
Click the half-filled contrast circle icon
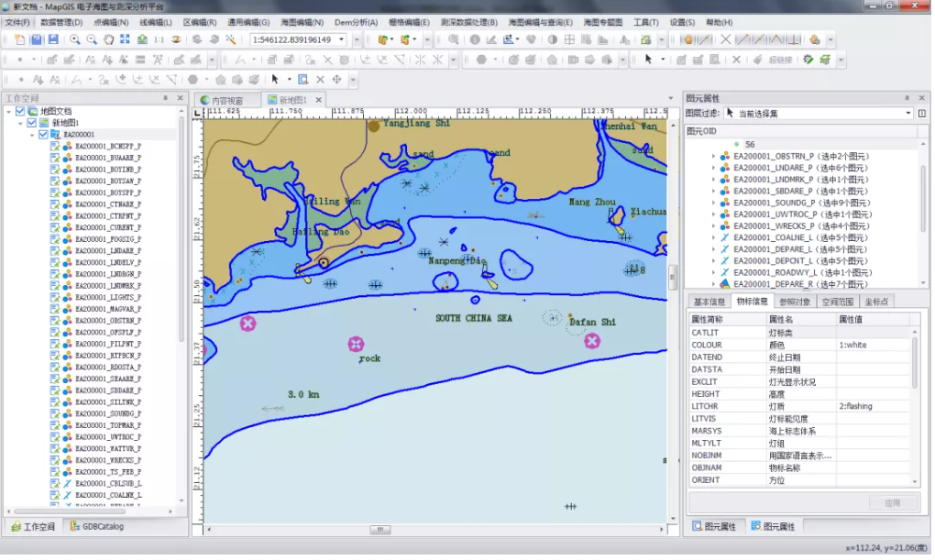coord(553,40)
